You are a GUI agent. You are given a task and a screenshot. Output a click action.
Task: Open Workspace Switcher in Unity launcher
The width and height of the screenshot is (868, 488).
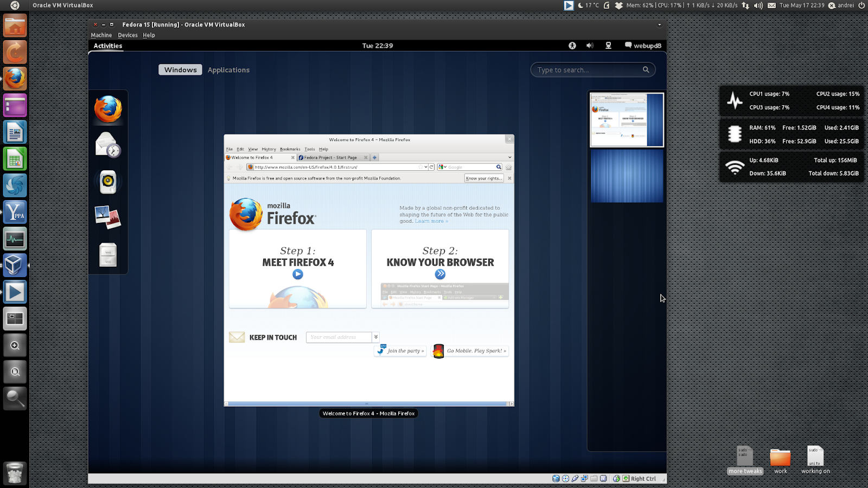pyautogui.click(x=15, y=319)
